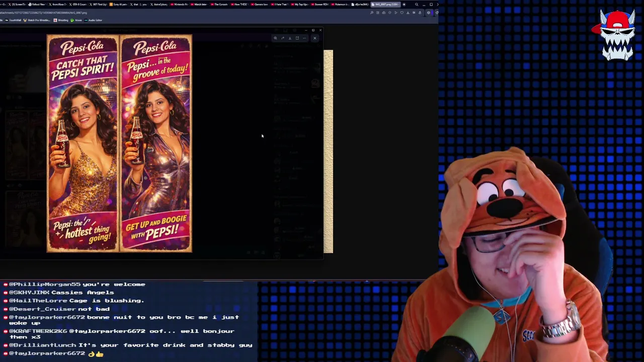Click chat message 'Cage is blushing.'
The width and height of the screenshot is (644, 362).
point(74,300)
